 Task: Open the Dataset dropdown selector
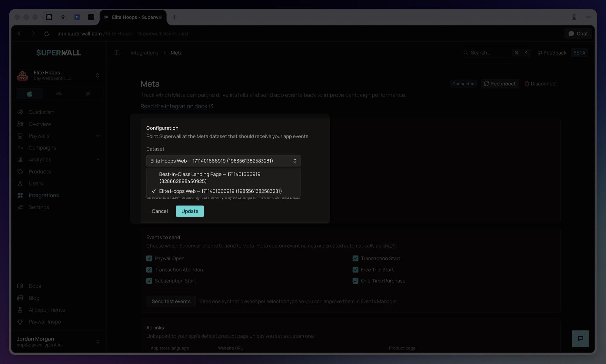(223, 161)
